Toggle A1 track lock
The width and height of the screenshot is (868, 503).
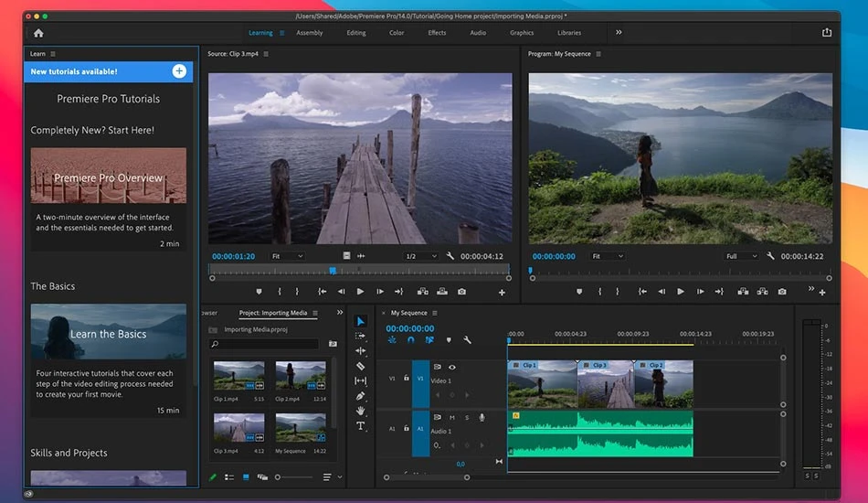407,428
